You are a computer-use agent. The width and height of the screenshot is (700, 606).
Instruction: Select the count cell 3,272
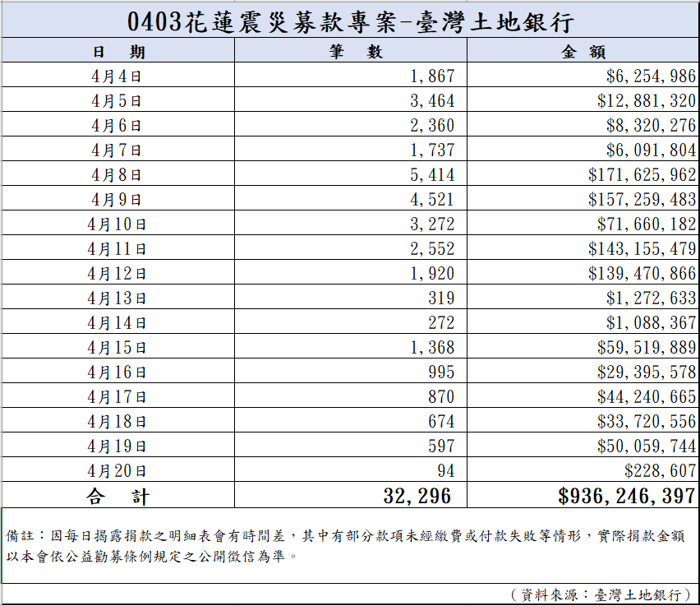pyautogui.click(x=351, y=223)
